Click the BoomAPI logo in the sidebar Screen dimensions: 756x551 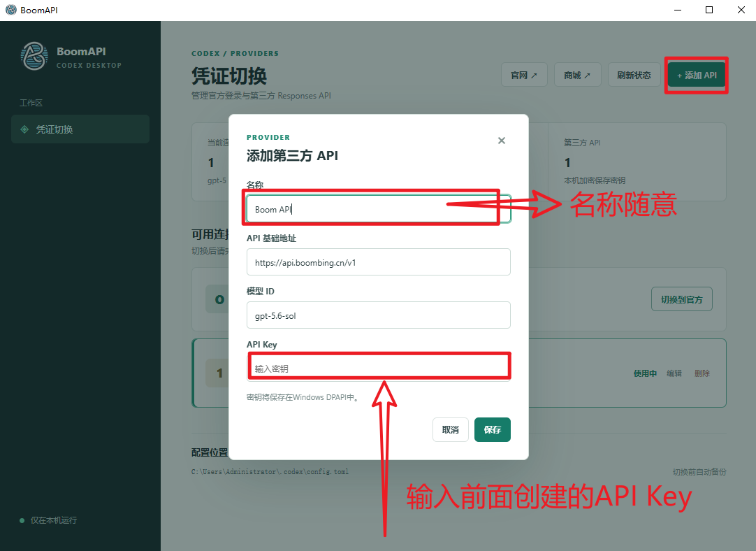[x=34, y=56]
